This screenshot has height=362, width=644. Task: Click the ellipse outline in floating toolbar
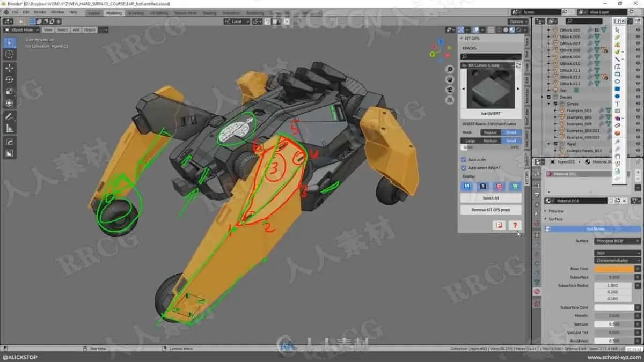[618, 82]
